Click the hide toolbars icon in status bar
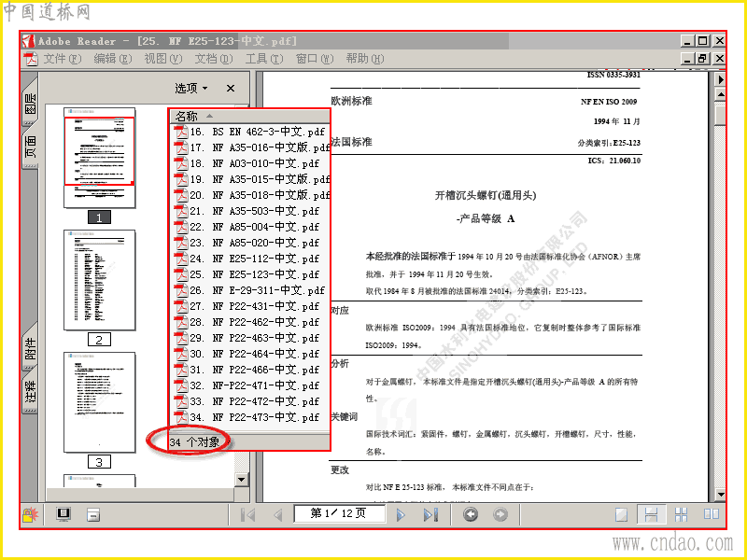Image resolution: width=747 pixels, height=560 pixels. pos(93,514)
